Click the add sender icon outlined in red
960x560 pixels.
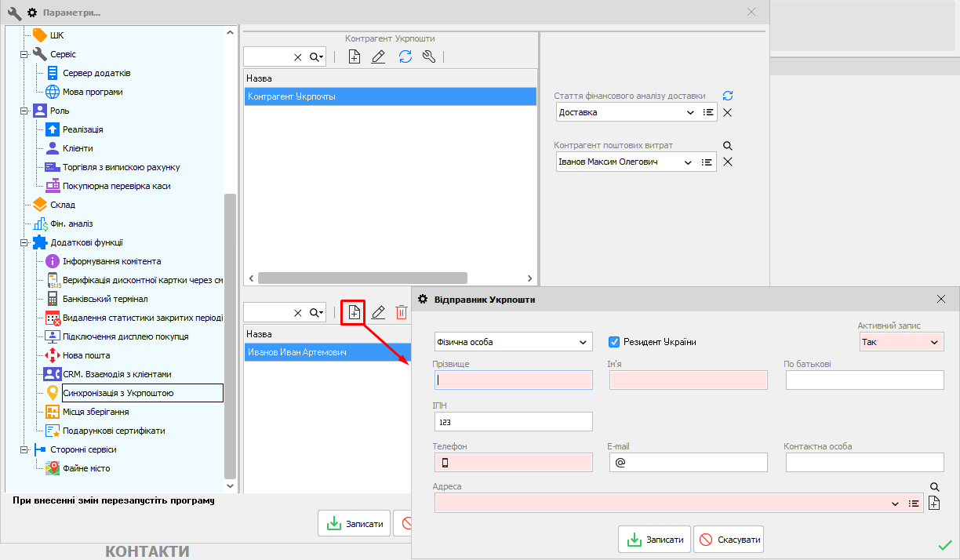(x=354, y=312)
